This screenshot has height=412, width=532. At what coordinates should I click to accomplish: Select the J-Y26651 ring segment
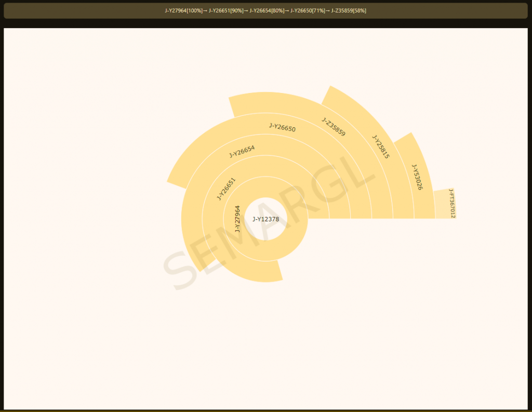(226, 189)
